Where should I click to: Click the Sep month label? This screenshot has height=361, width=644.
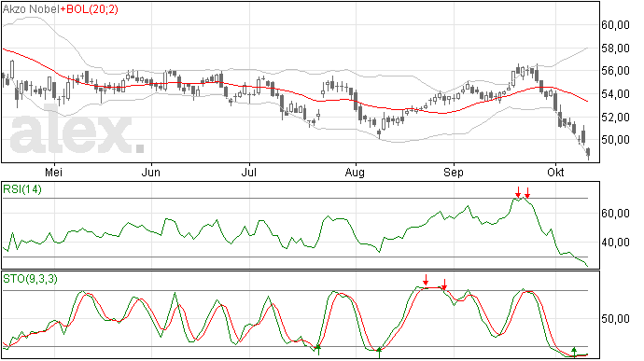coord(454,173)
